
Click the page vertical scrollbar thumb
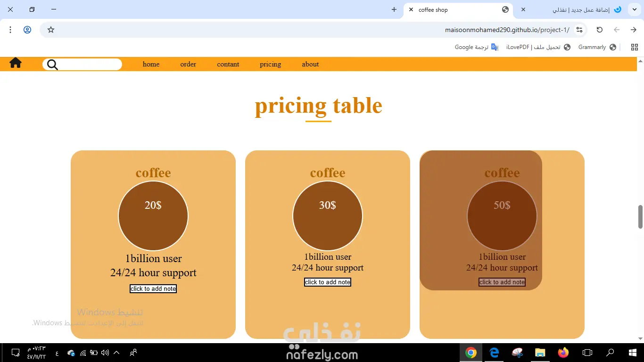640,216
